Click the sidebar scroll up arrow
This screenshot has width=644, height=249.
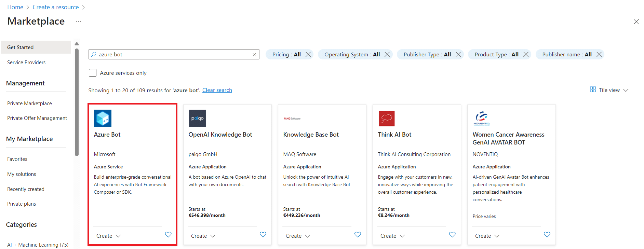pos(77,44)
